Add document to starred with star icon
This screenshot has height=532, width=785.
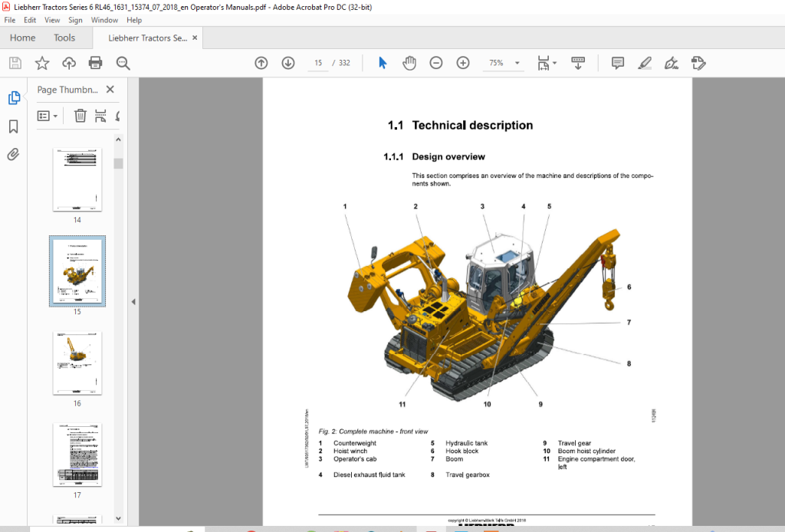42,63
